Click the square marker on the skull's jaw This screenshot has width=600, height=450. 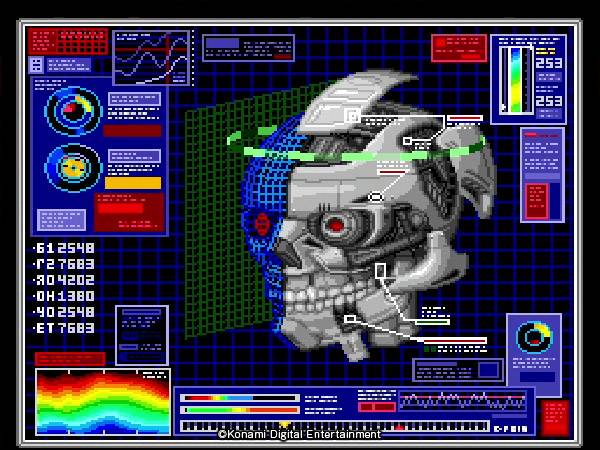click(x=380, y=271)
